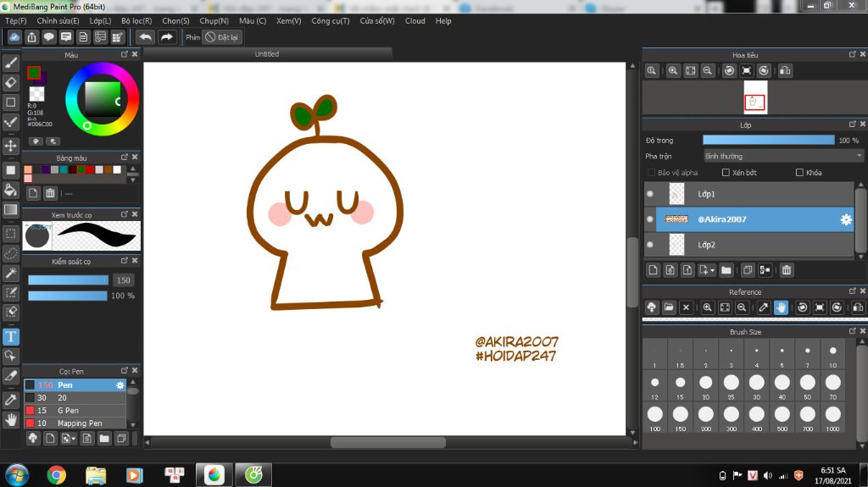Select the Text tool
The height and width of the screenshot is (487, 868).
(10, 336)
